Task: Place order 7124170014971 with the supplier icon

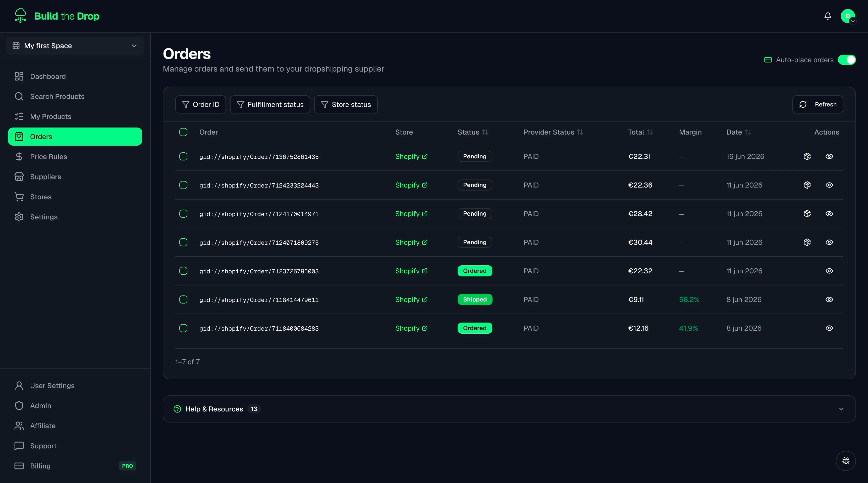Action: pos(807,214)
